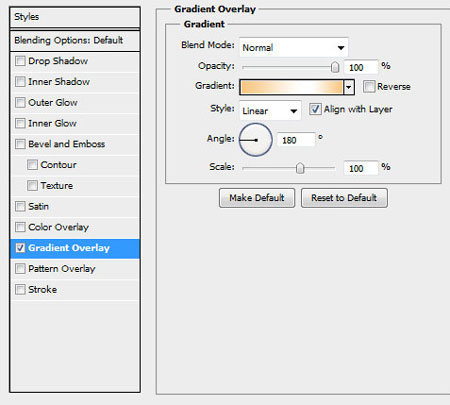Click the Opacity percentage input field

click(x=361, y=68)
